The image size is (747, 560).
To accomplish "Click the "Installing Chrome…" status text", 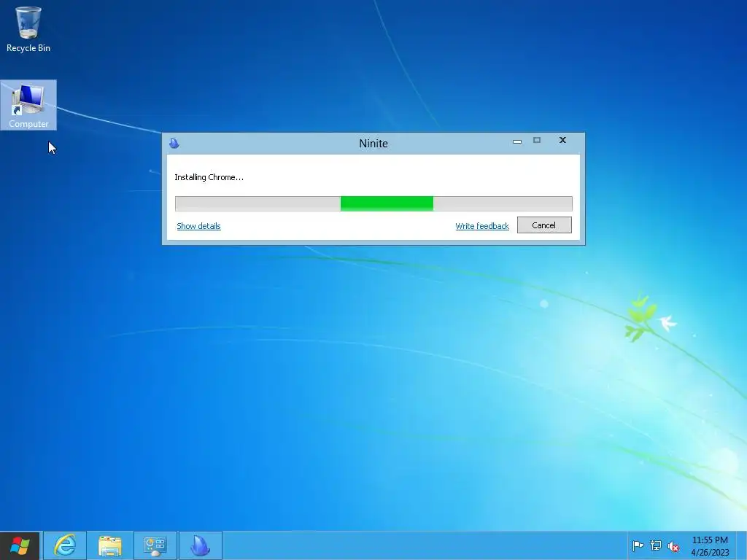I will point(209,177).
